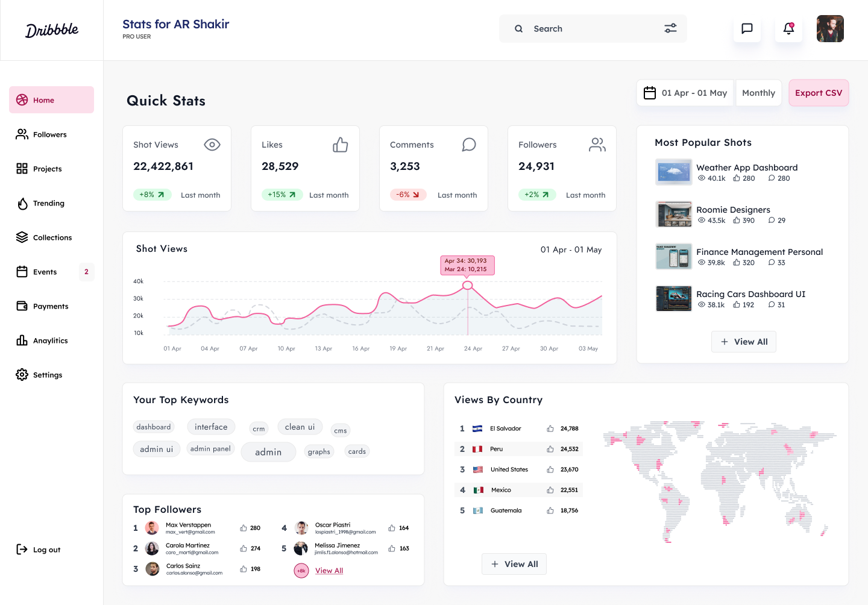Click the Followers card people icon

pos(597,145)
